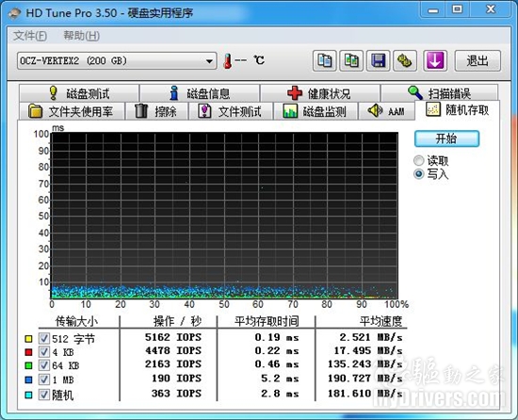Switch to the 扫描错误 tab
This screenshot has height=420, width=518.
point(440,93)
